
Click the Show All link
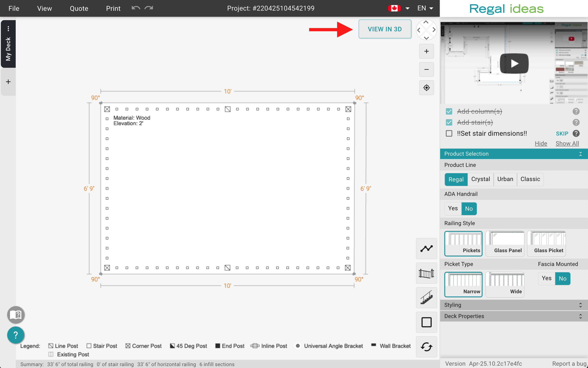pos(567,144)
